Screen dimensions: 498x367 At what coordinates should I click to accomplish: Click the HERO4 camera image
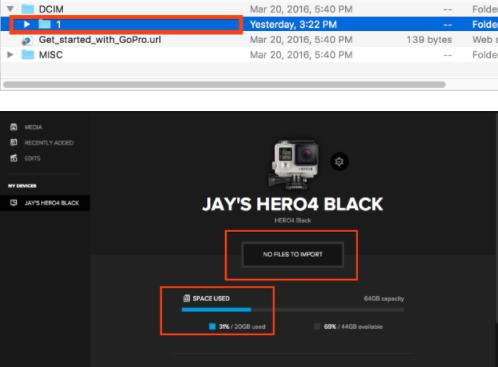pos(294,164)
